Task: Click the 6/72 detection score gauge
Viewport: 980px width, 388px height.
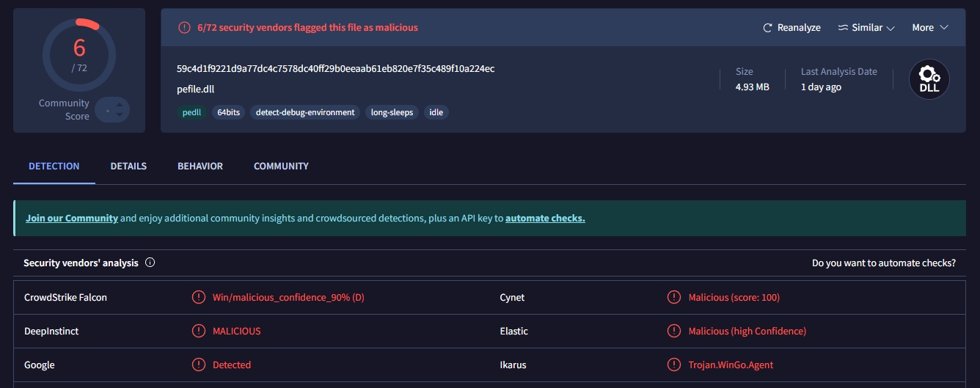Action: [79, 54]
